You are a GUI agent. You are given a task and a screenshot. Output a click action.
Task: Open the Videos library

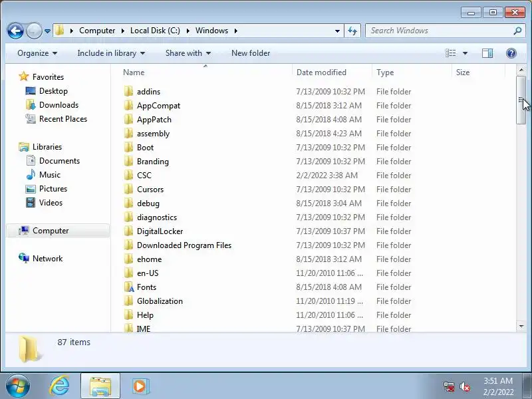pos(51,203)
